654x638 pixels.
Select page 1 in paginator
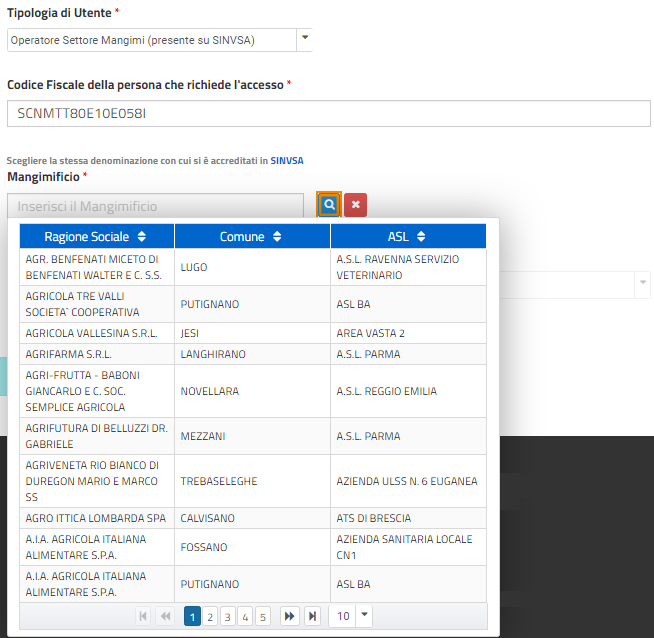tap(192, 616)
